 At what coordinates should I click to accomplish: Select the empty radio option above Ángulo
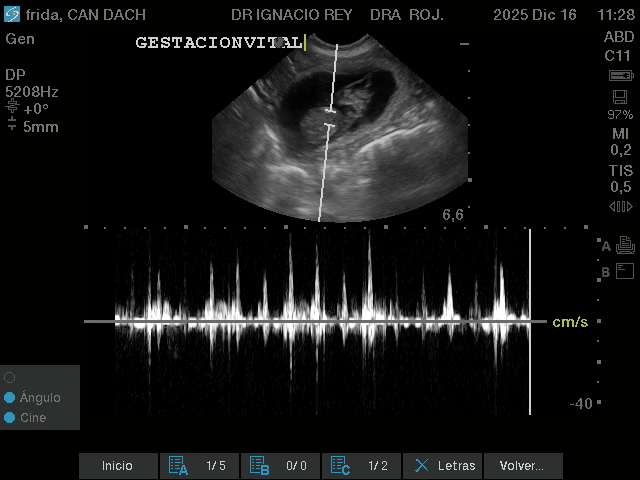click(9, 378)
